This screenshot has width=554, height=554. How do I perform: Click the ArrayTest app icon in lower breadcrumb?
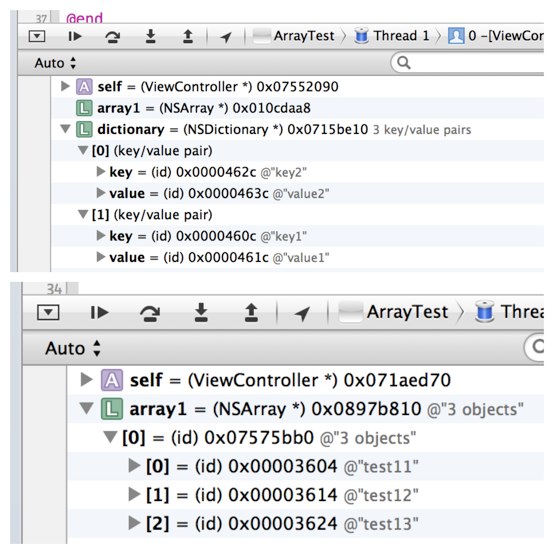point(350,313)
